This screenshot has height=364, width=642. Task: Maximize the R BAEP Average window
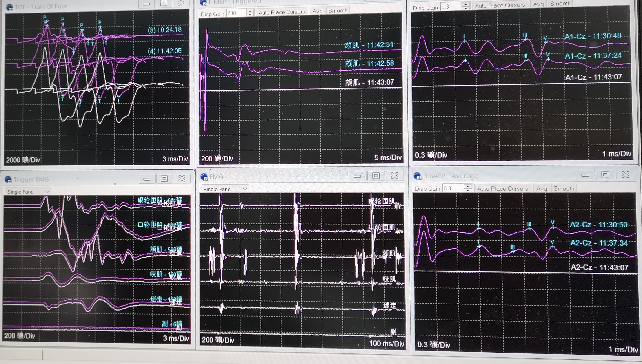605,175
